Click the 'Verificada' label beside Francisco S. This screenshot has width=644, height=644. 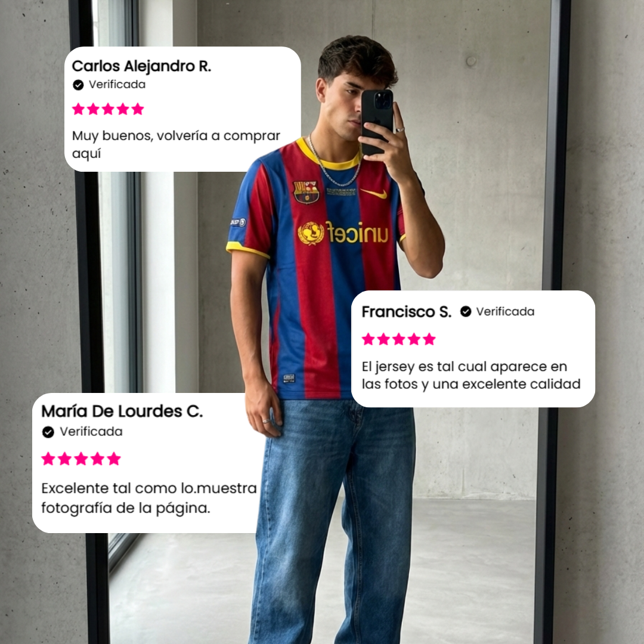click(x=505, y=312)
